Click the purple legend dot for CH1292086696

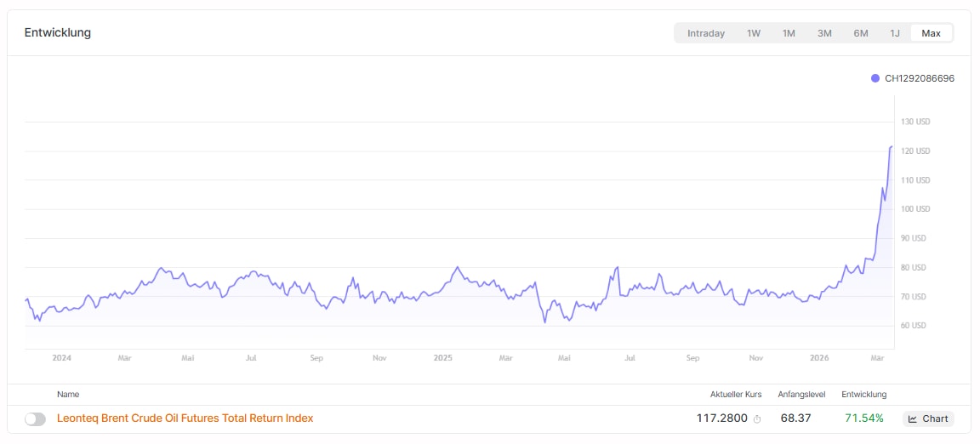(875, 78)
